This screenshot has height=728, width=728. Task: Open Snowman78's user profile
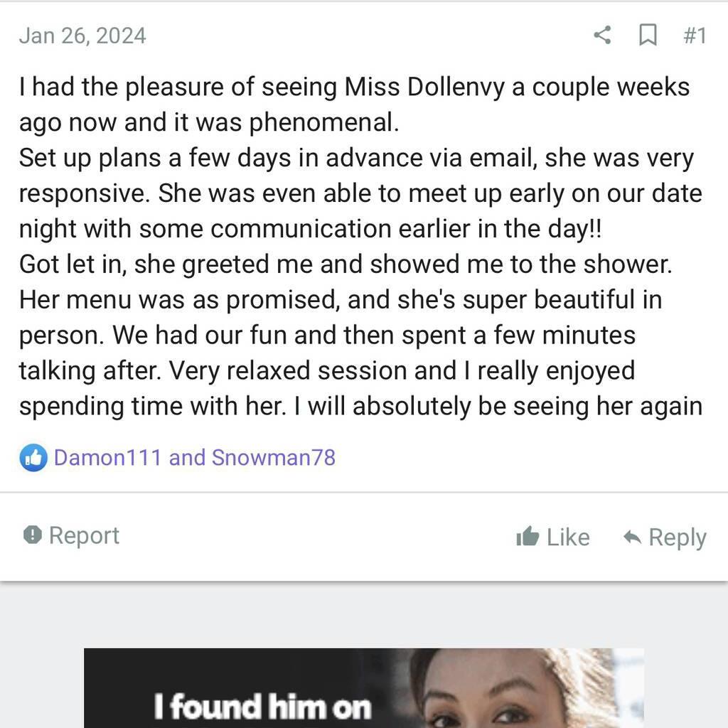click(273, 457)
